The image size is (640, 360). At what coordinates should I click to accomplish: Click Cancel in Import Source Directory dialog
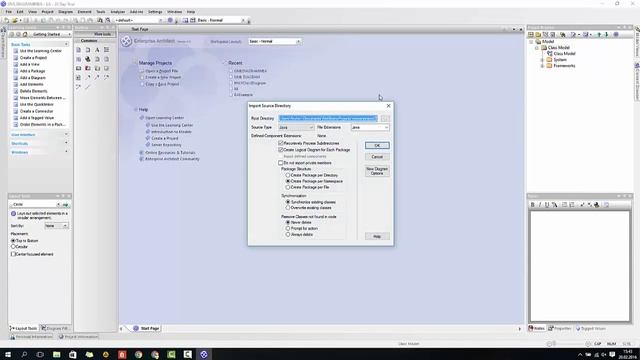(x=377, y=157)
